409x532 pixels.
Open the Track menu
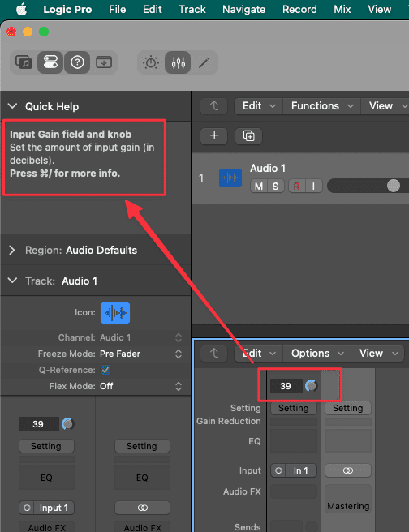tap(192, 10)
